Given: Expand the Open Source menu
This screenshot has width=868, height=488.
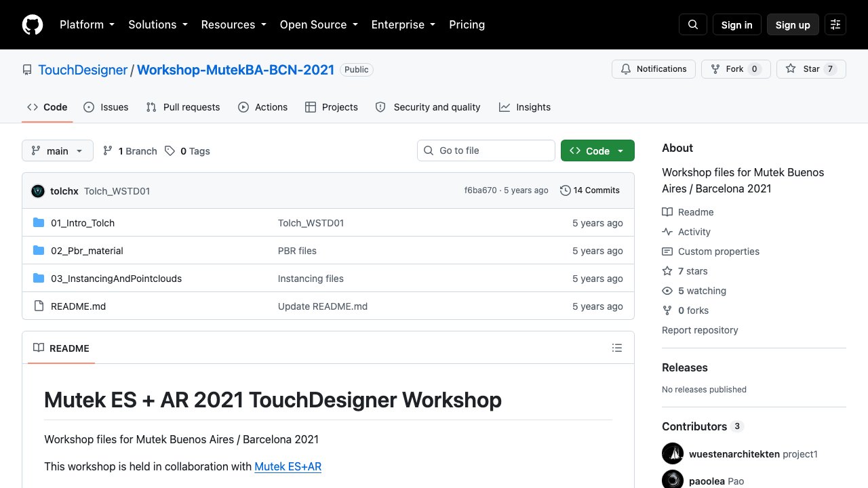Looking at the screenshot, I should [x=319, y=24].
